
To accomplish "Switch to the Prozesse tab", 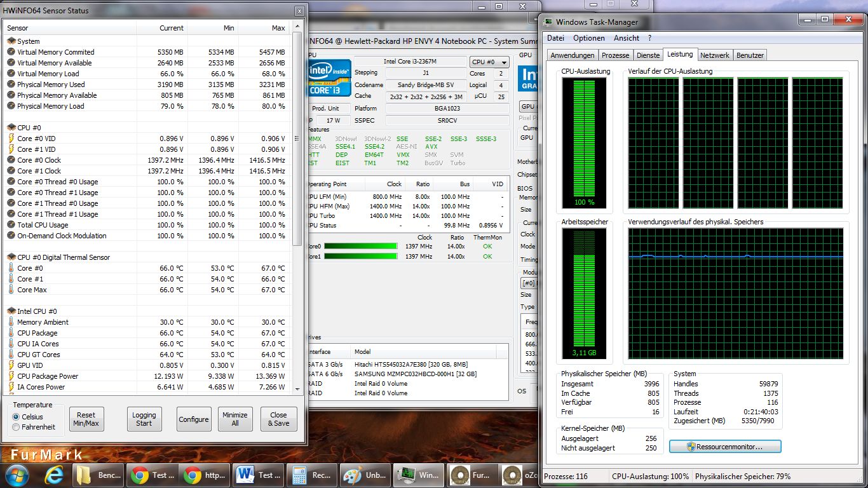I will (615, 55).
